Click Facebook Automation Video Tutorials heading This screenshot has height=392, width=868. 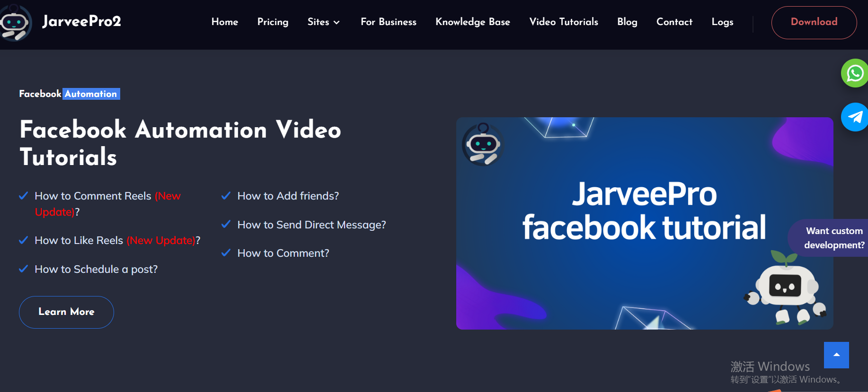[180, 143]
